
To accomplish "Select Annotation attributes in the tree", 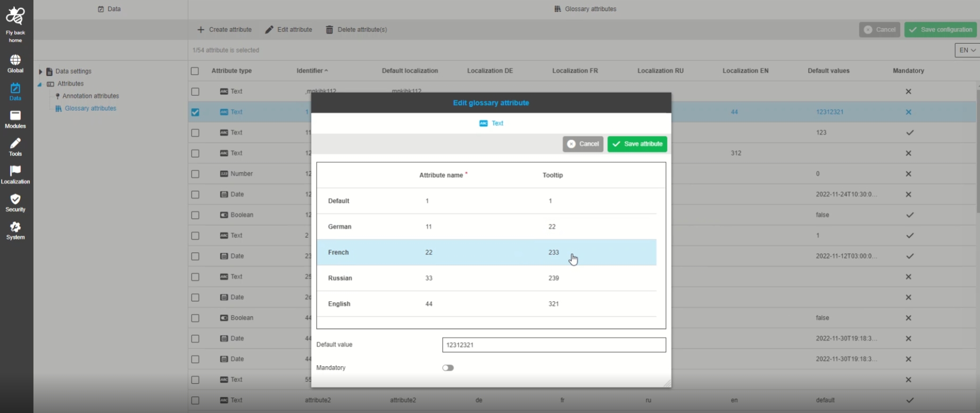I will [90, 96].
